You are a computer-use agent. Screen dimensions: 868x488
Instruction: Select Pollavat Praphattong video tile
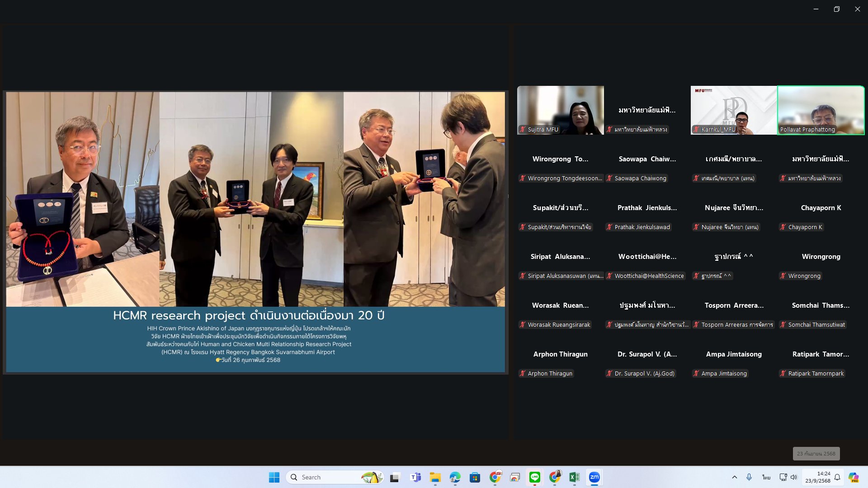coord(821,110)
